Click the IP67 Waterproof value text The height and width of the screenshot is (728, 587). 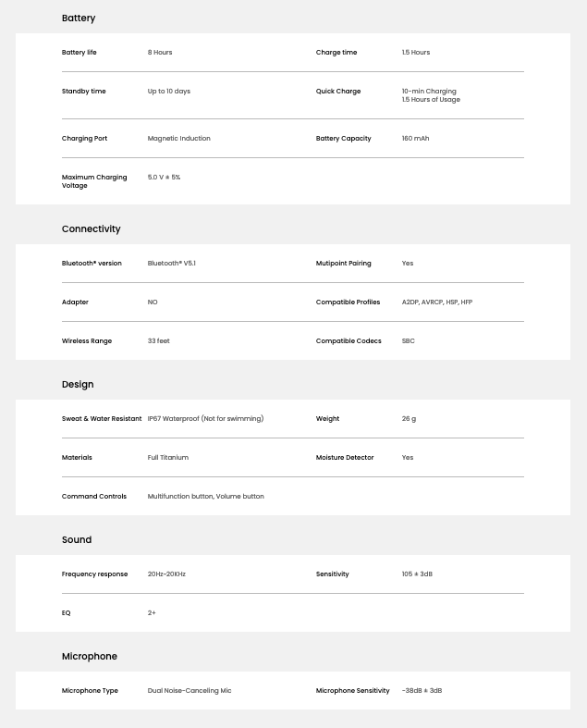[x=205, y=419]
